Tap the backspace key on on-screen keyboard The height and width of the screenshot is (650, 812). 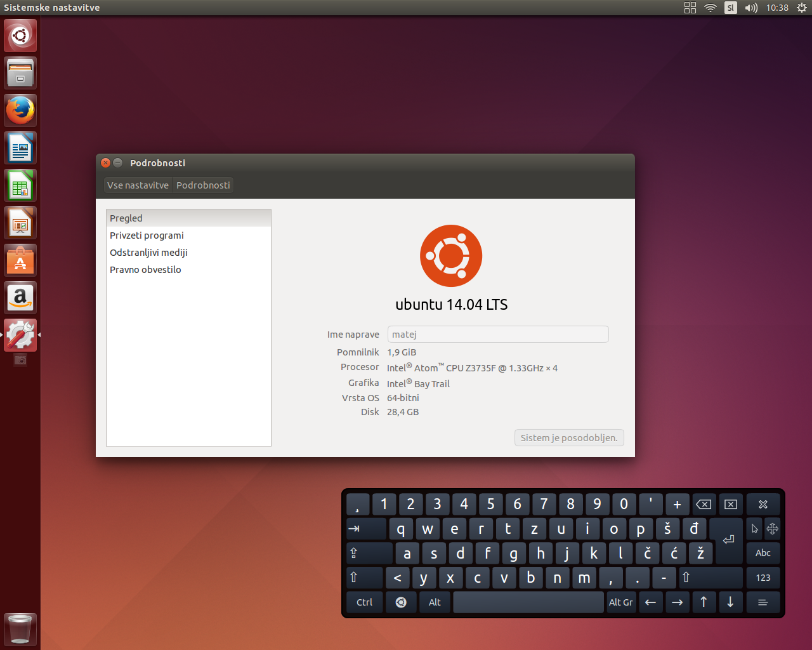click(x=704, y=504)
